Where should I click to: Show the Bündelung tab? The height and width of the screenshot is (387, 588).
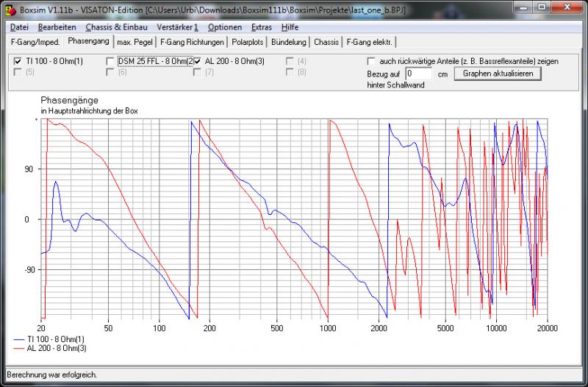coord(289,42)
